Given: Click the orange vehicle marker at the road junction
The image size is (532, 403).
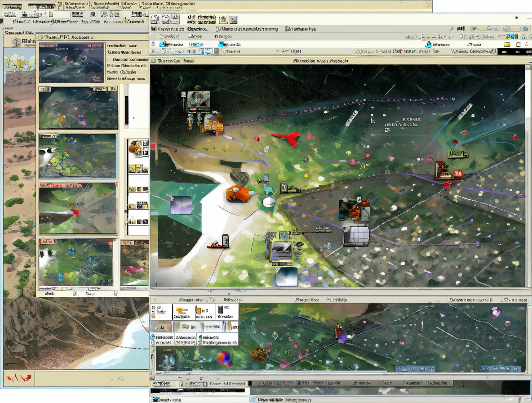Looking at the screenshot, I should (x=238, y=194).
